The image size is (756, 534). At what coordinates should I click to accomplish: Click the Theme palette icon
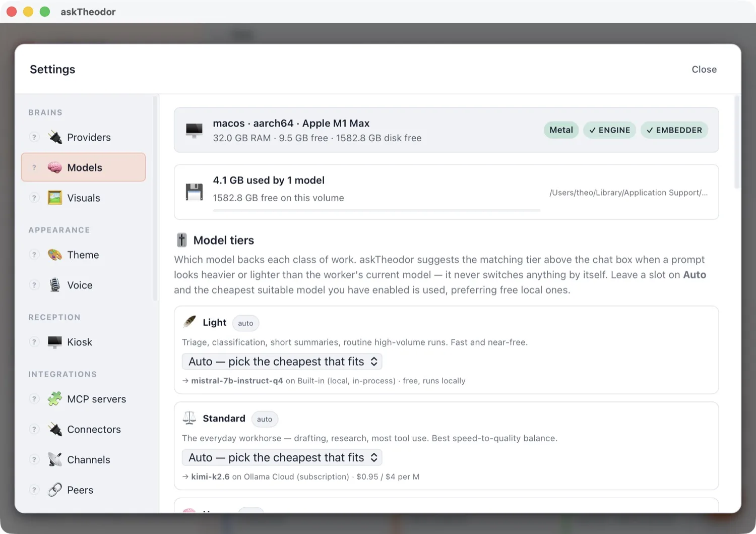pos(55,255)
